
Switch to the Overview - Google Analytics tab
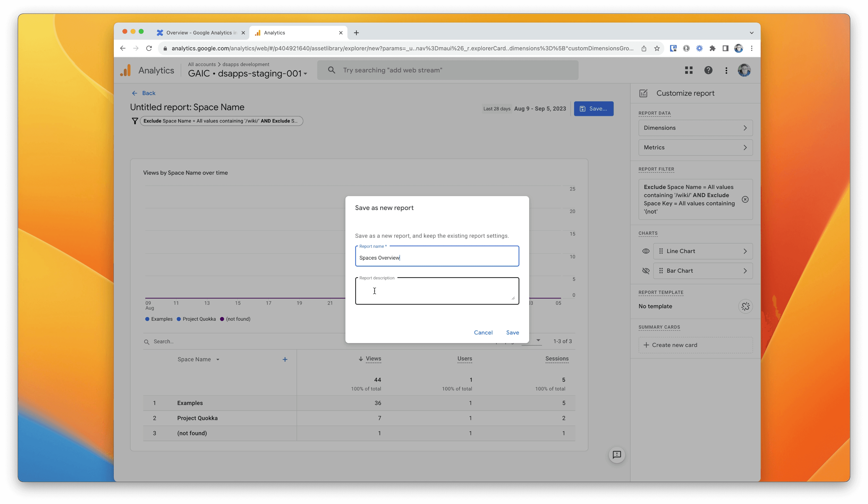point(202,33)
